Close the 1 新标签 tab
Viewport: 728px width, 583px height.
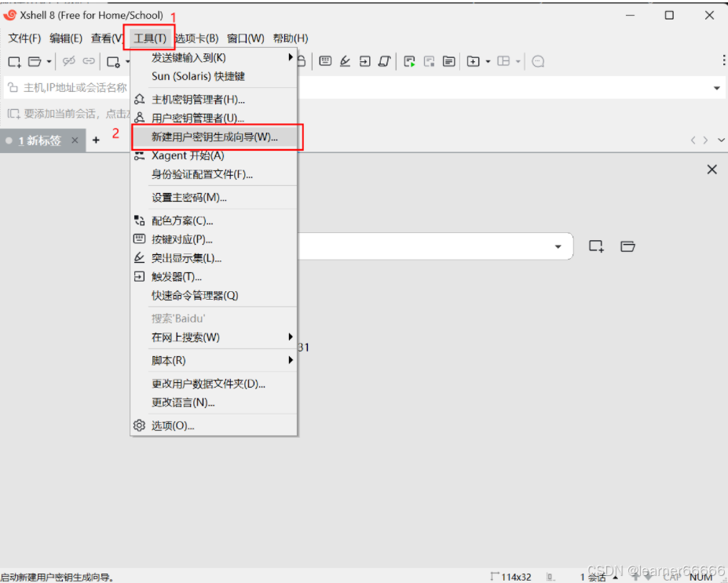[x=75, y=140]
